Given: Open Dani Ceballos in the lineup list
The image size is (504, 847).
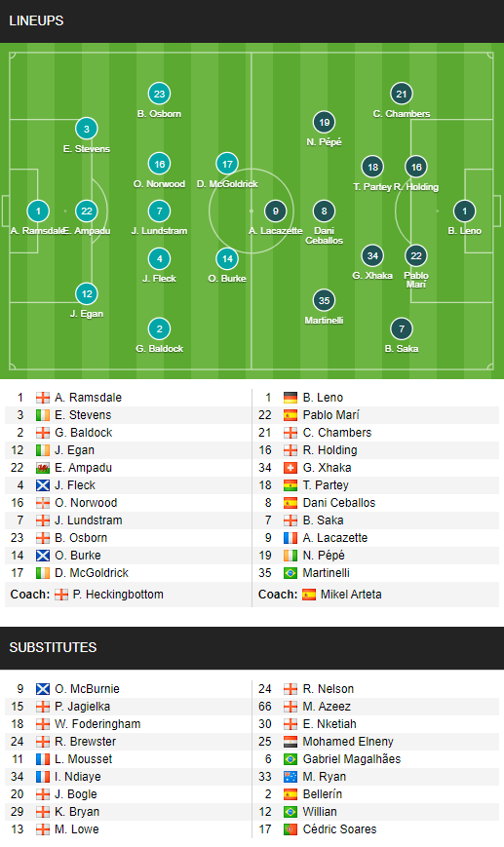Looking at the screenshot, I should 338,503.
